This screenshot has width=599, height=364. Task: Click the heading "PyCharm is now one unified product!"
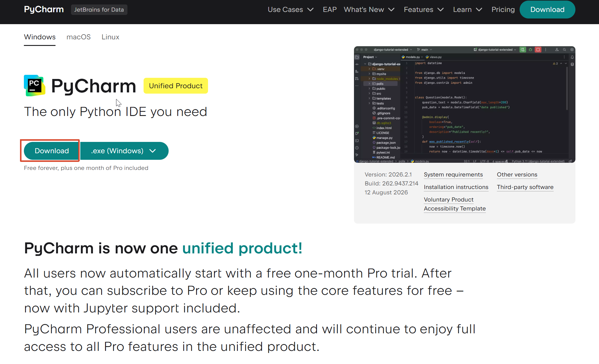(163, 248)
